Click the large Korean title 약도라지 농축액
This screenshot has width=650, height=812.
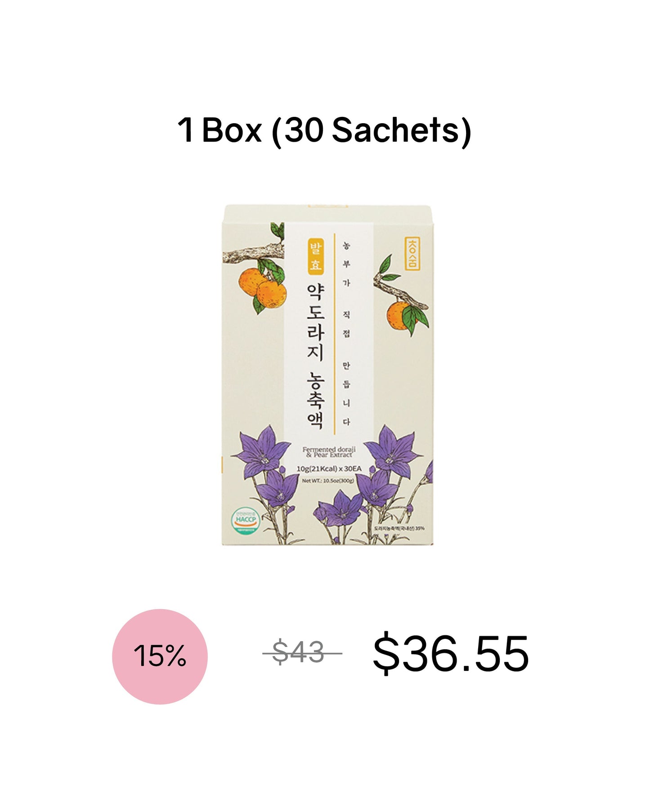(315, 355)
